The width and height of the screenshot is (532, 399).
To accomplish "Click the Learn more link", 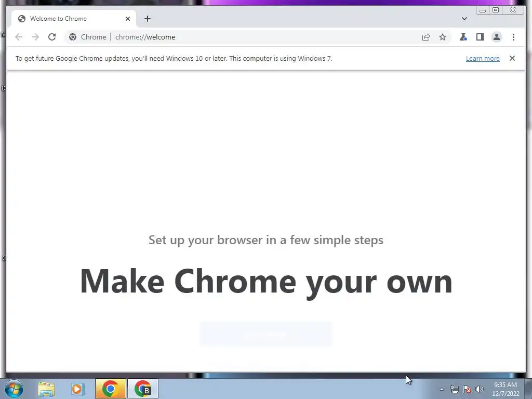I will [x=483, y=58].
